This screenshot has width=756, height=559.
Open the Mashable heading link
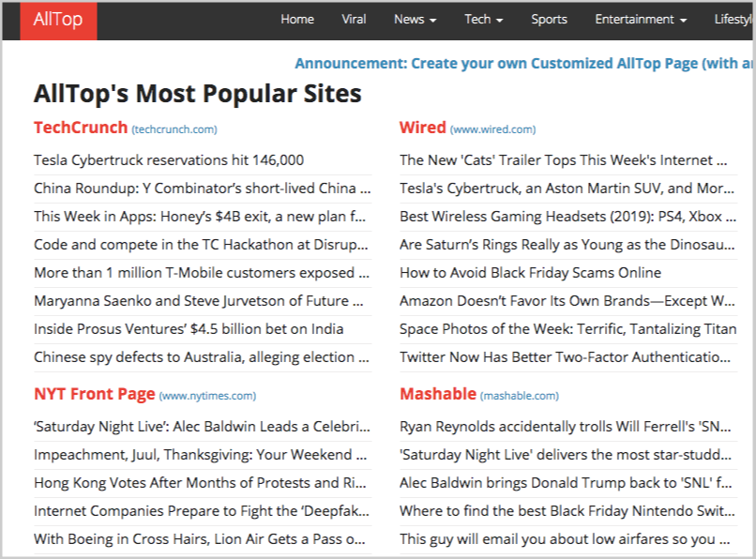tap(438, 394)
